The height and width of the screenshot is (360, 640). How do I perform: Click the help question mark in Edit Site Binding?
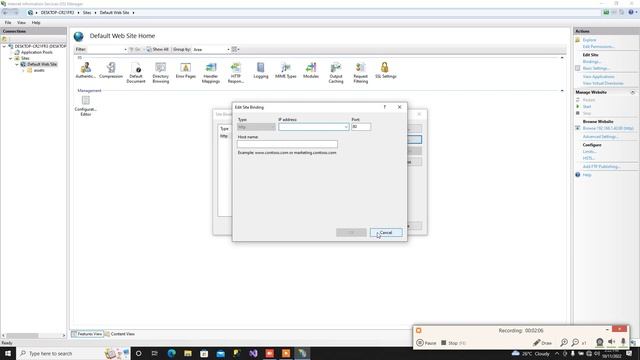384,107
